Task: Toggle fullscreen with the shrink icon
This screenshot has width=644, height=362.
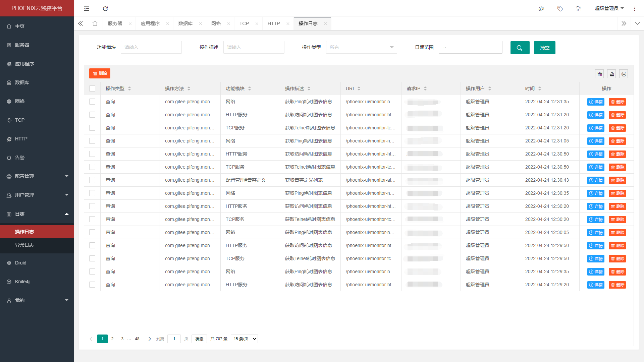Action: [x=579, y=9]
